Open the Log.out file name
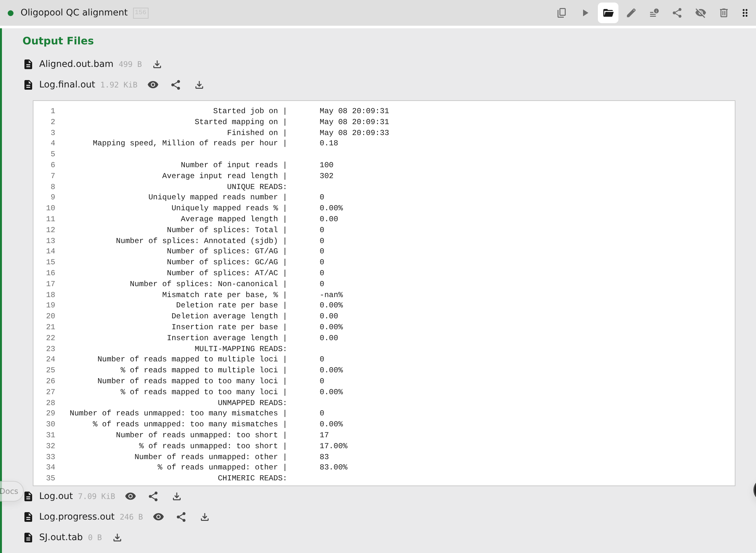This screenshot has height=553, width=756. pos(56,496)
